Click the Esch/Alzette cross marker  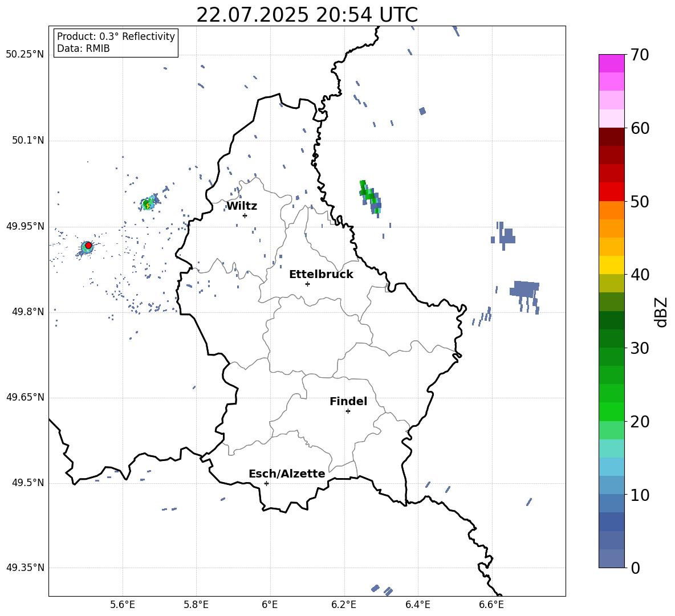[266, 483]
